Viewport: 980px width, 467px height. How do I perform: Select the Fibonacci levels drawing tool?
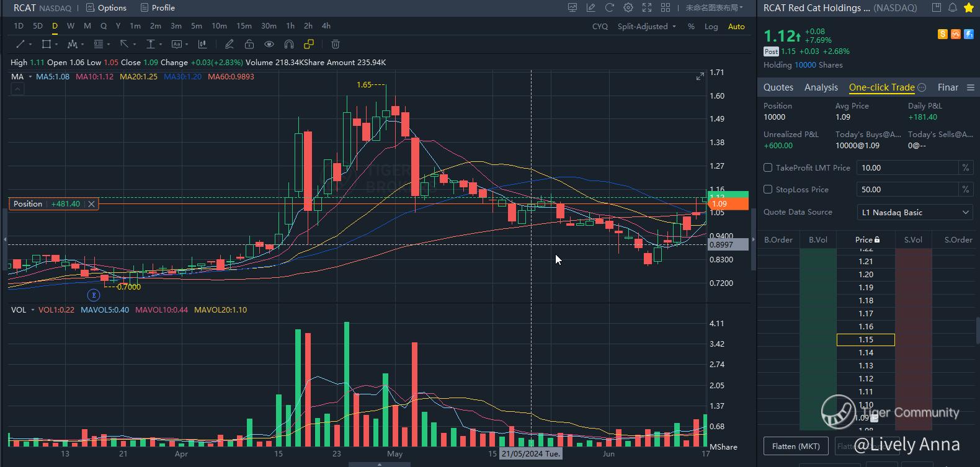coord(98,44)
